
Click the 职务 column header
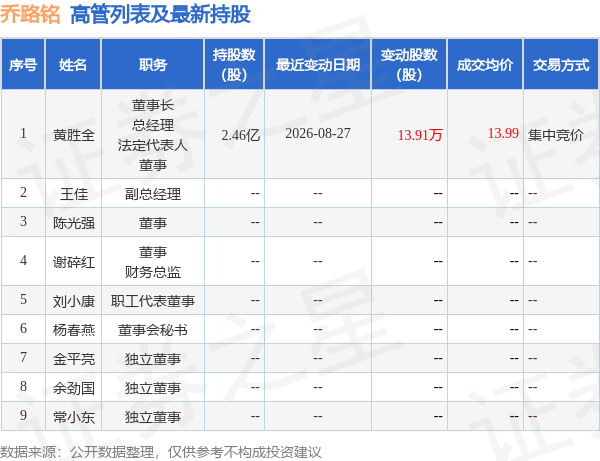pos(153,64)
